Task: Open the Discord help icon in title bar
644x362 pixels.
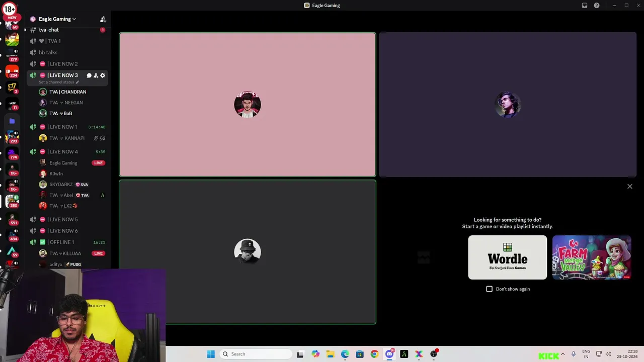Action: [x=597, y=6]
